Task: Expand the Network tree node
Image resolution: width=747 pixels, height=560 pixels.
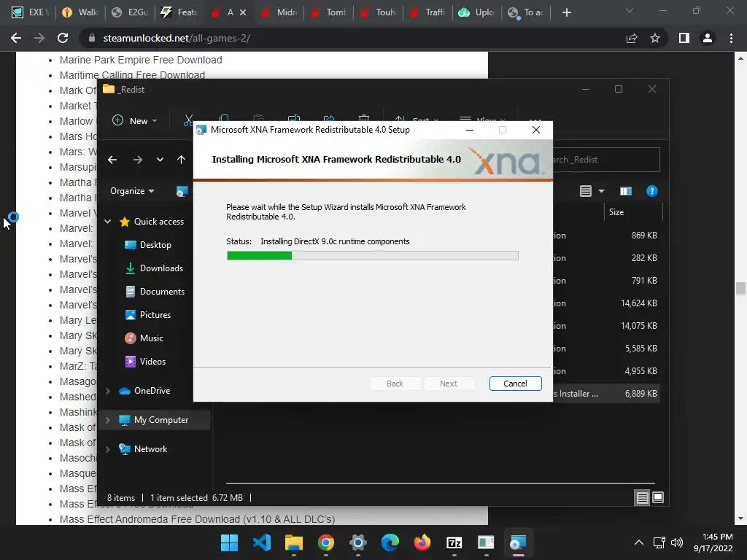Action: pos(108,449)
